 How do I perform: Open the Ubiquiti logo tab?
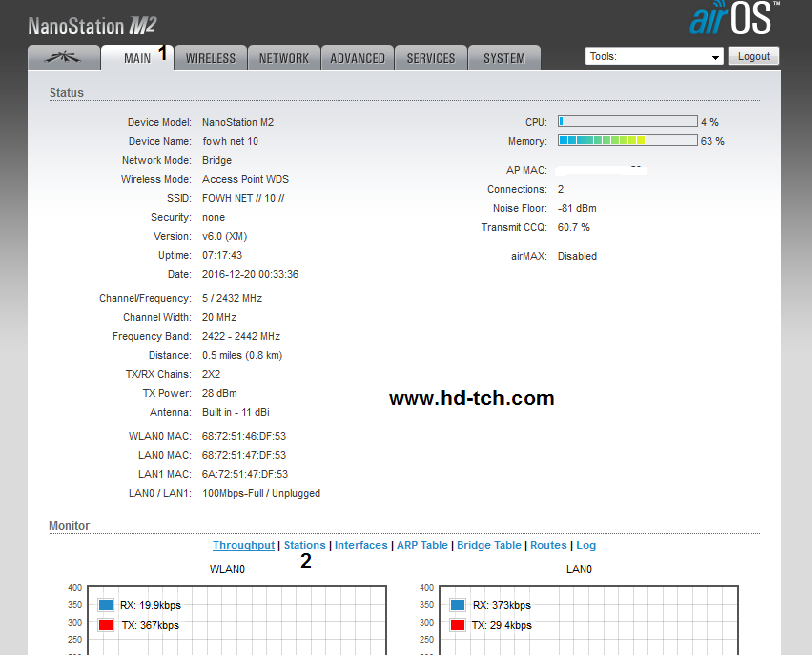coord(64,58)
